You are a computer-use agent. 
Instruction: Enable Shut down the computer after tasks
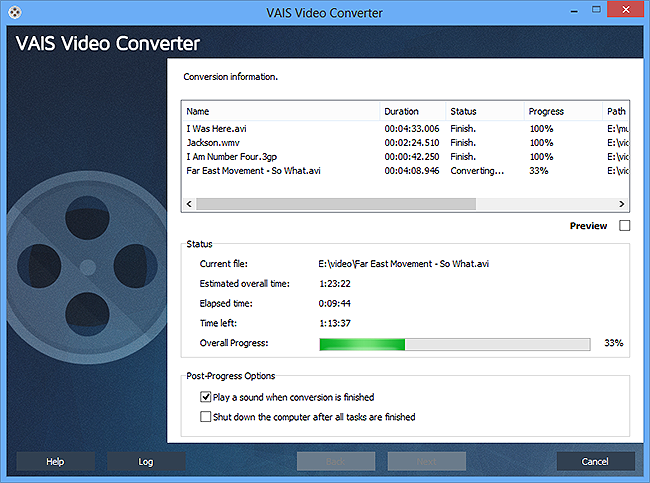(206, 416)
